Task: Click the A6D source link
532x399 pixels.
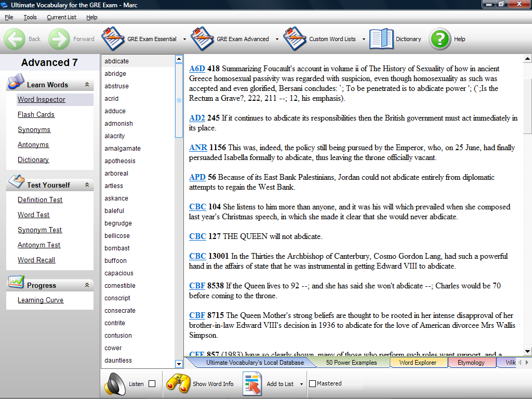Action: (197, 69)
